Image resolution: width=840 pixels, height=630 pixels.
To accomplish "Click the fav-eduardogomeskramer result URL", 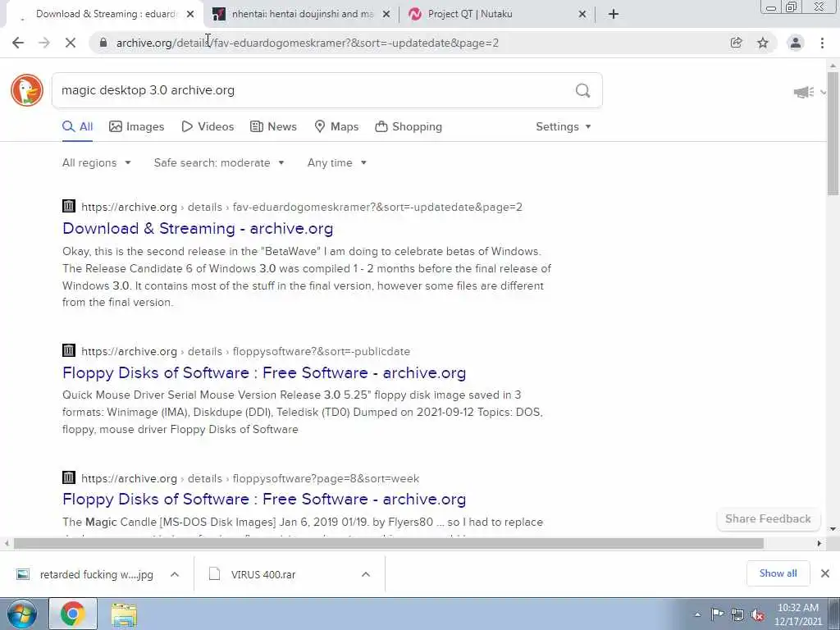I will click(302, 207).
